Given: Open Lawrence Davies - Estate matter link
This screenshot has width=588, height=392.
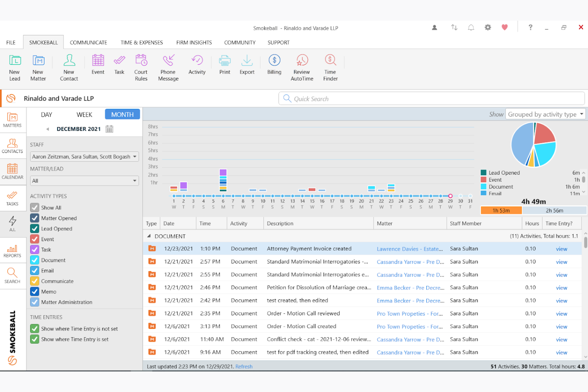Looking at the screenshot, I should click(410, 249).
